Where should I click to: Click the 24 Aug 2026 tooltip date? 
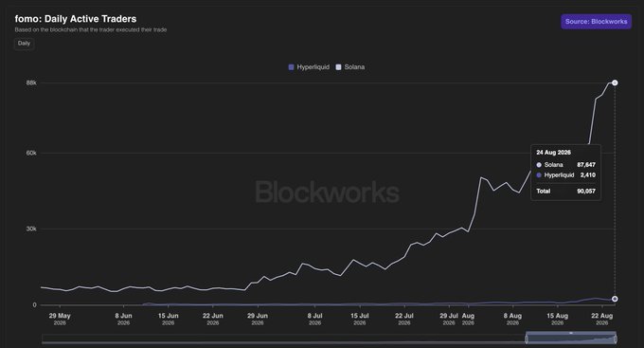pyautogui.click(x=553, y=153)
